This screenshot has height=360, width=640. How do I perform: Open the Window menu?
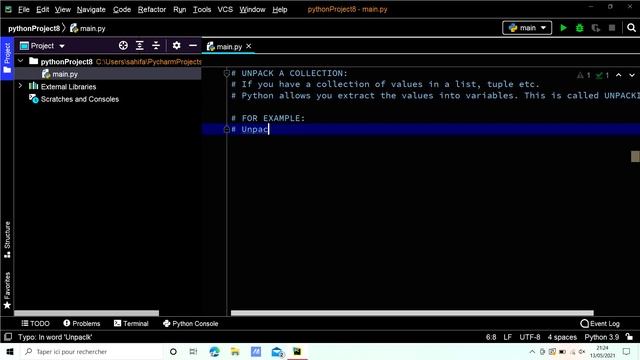(x=252, y=9)
